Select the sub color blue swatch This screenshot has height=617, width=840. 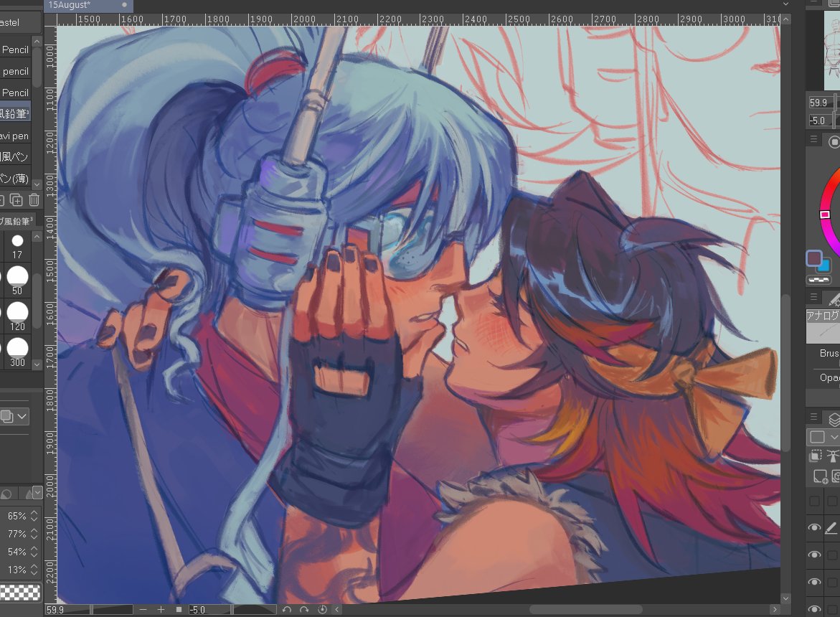pyautogui.click(x=825, y=265)
